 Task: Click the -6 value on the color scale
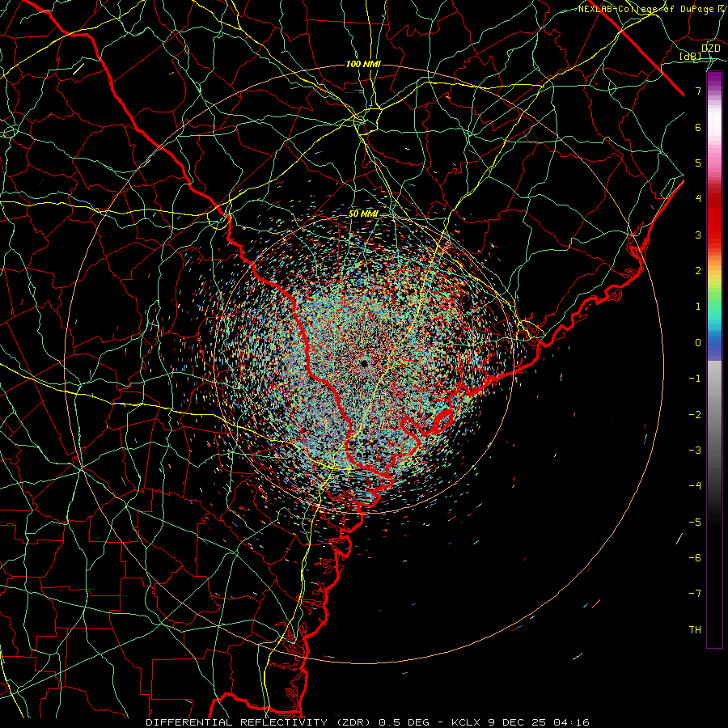(695, 557)
